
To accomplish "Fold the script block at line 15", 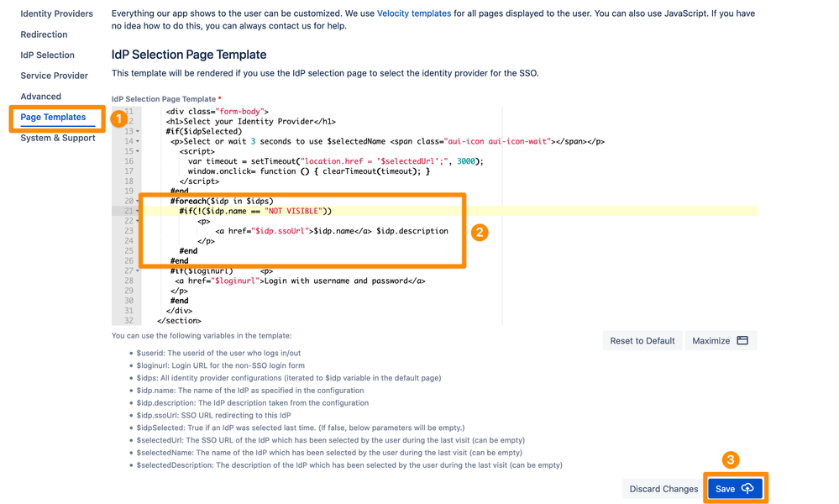I will (x=138, y=151).
